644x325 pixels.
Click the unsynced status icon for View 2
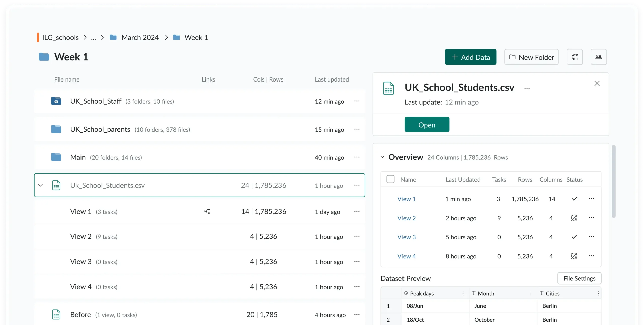(574, 218)
